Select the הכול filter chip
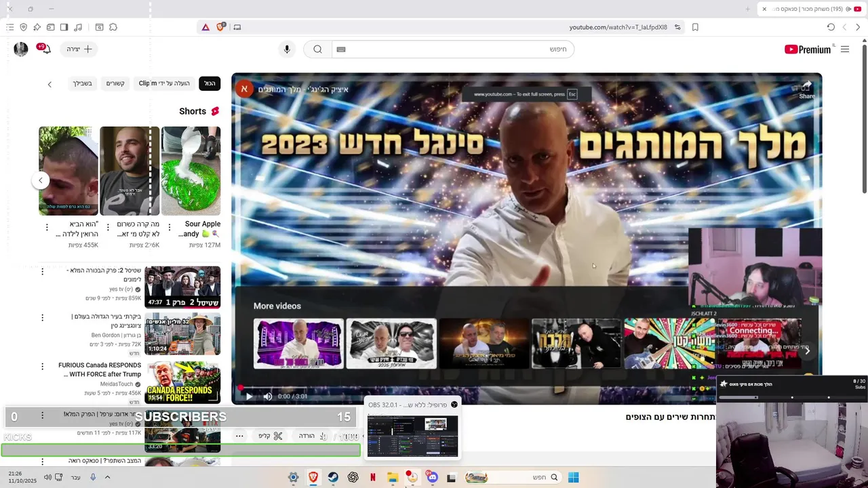The height and width of the screenshot is (488, 868). (x=210, y=83)
